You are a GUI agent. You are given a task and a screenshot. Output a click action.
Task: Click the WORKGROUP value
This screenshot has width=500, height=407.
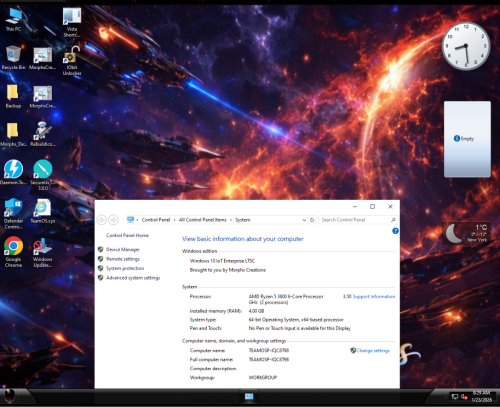[x=263, y=377]
